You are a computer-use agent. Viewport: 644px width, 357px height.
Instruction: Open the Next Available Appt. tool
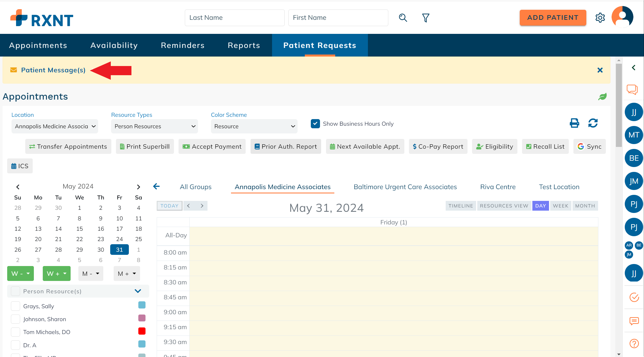(x=365, y=146)
